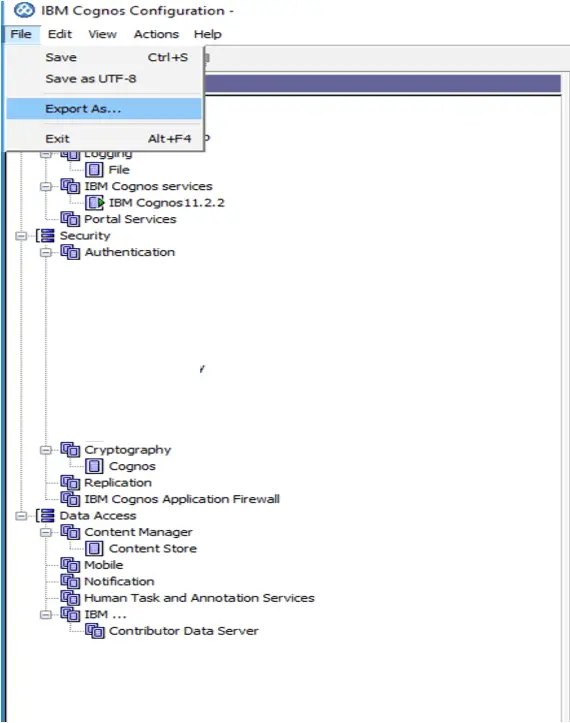Viewport: 570px width, 723px height.
Task: Select Authentication in the tree
Action: 130,252
